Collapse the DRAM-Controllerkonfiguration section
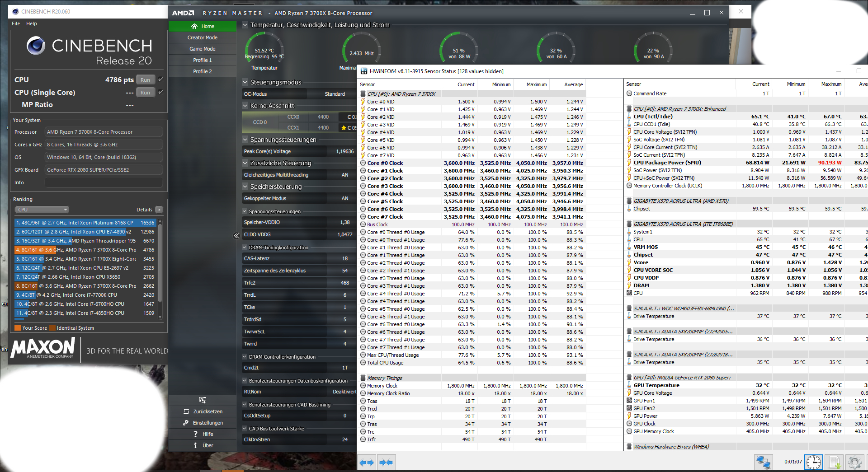 click(245, 357)
